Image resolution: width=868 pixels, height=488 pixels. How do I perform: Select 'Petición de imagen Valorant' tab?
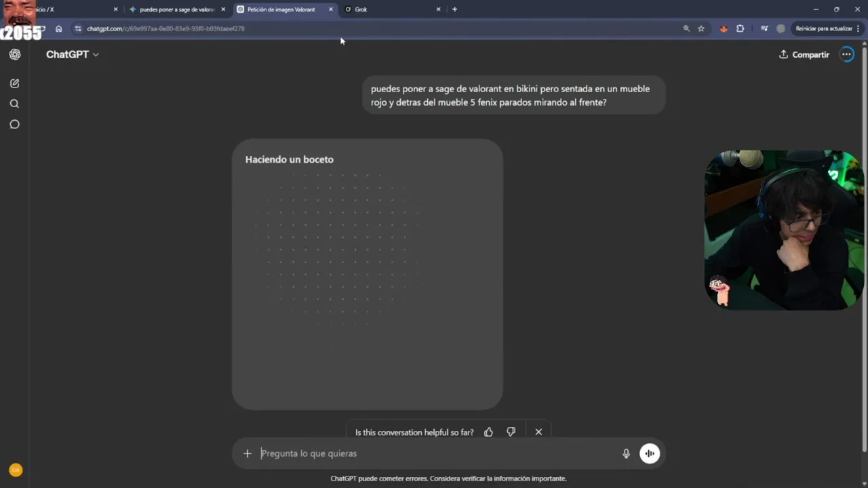(281, 9)
